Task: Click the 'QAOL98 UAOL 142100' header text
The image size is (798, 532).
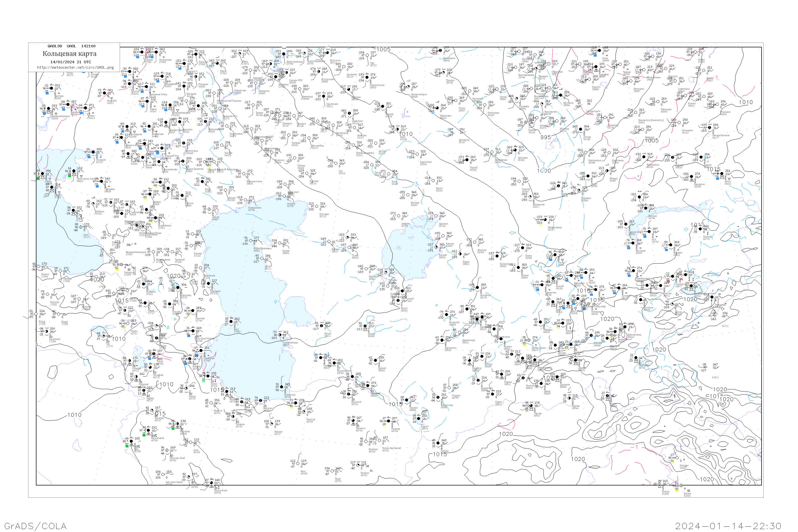Action: coord(71,46)
